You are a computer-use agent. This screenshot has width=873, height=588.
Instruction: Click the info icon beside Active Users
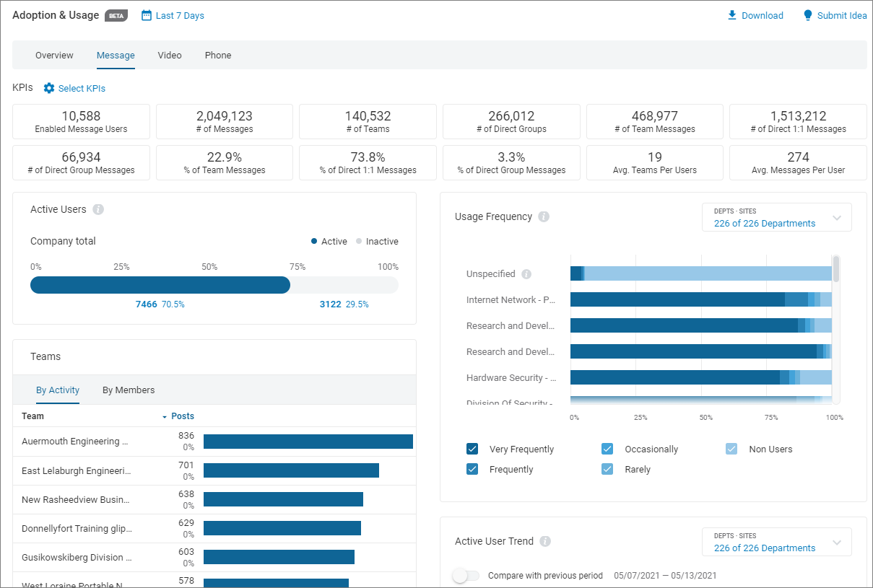(x=98, y=209)
